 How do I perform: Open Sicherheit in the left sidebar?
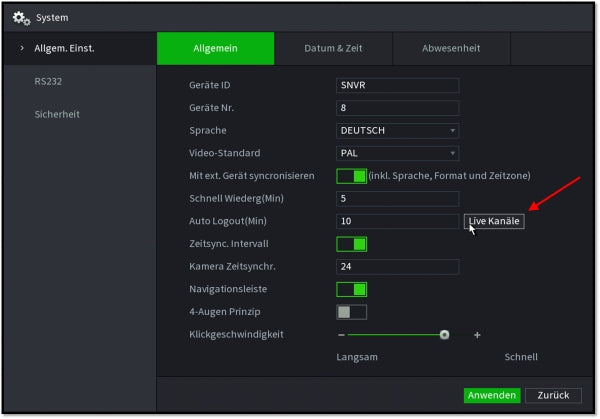(x=57, y=114)
